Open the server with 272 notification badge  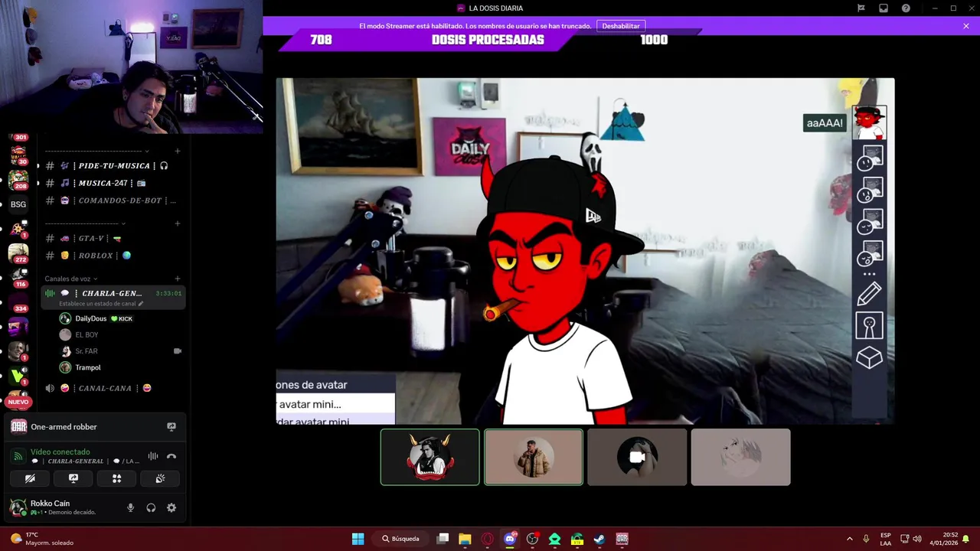(18, 254)
